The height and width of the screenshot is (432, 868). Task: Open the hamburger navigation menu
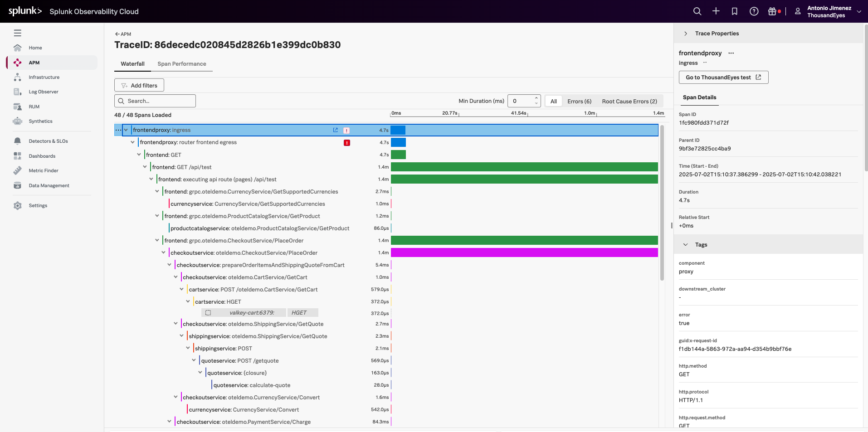pyautogui.click(x=18, y=33)
